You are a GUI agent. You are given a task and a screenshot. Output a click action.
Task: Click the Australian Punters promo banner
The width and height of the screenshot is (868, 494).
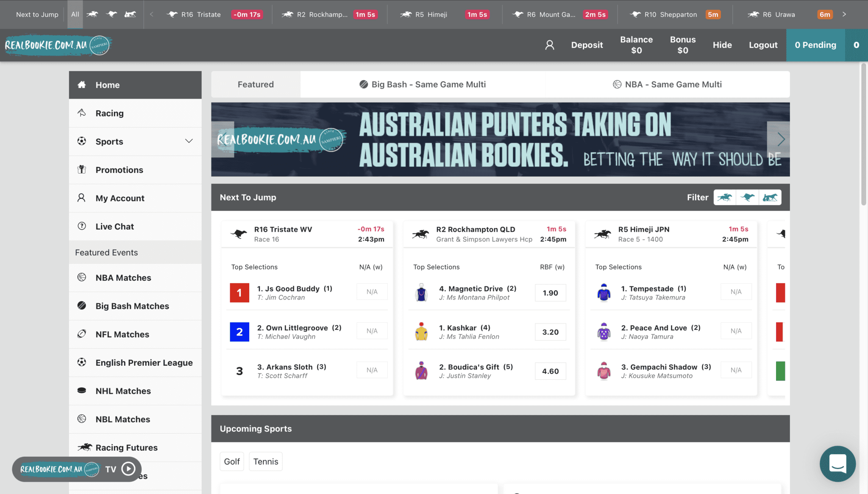pyautogui.click(x=501, y=139)
